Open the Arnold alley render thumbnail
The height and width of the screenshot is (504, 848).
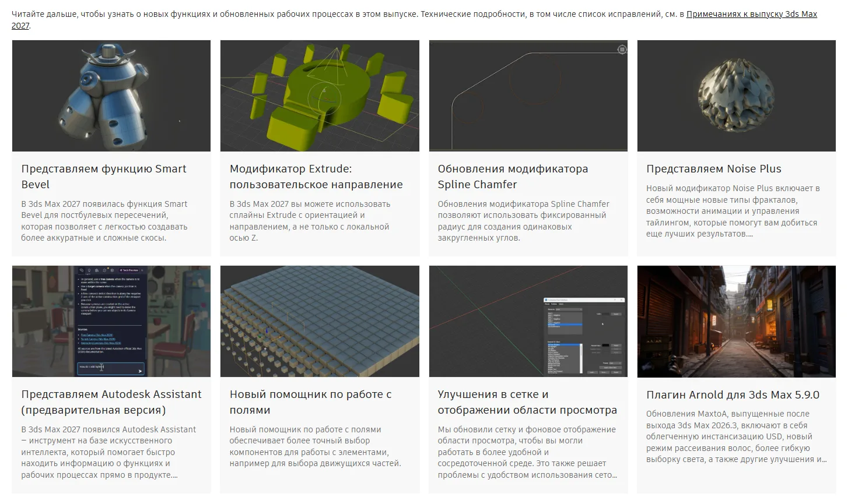(x=737, y=321)
